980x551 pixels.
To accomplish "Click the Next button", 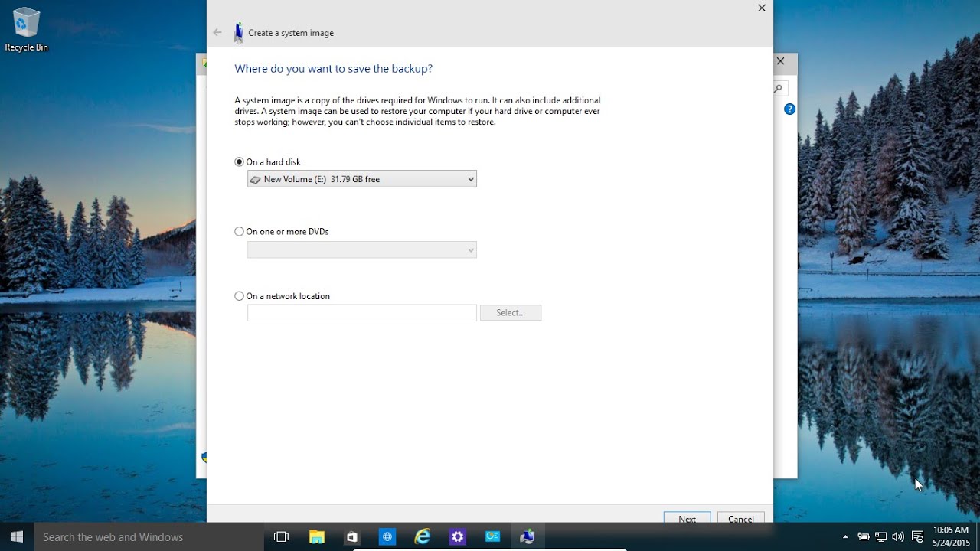I will [687, 518].
